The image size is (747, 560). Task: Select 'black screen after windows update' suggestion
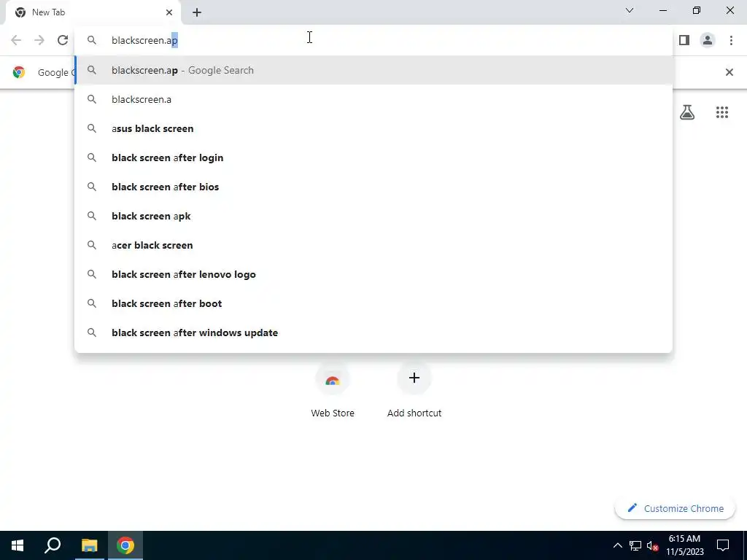coord(373,332)
